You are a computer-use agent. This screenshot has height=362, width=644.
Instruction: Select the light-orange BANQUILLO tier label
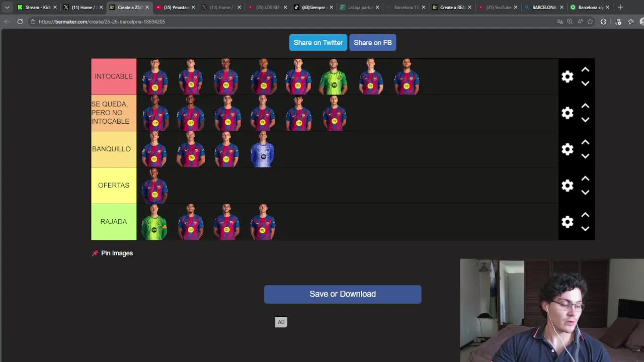[114, 149]
